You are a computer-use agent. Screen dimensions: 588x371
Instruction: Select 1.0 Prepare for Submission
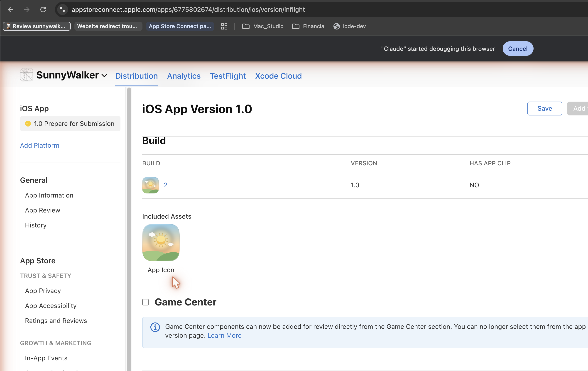[x=70, y=124]
